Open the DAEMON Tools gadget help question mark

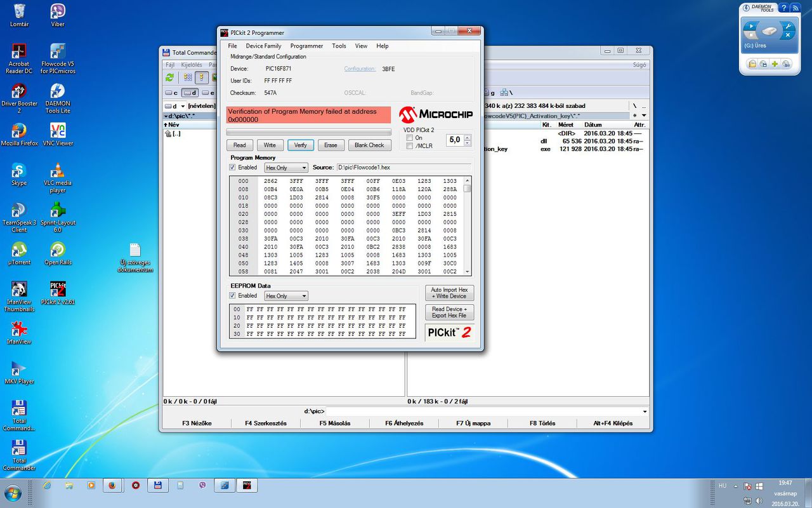[784, 8]
